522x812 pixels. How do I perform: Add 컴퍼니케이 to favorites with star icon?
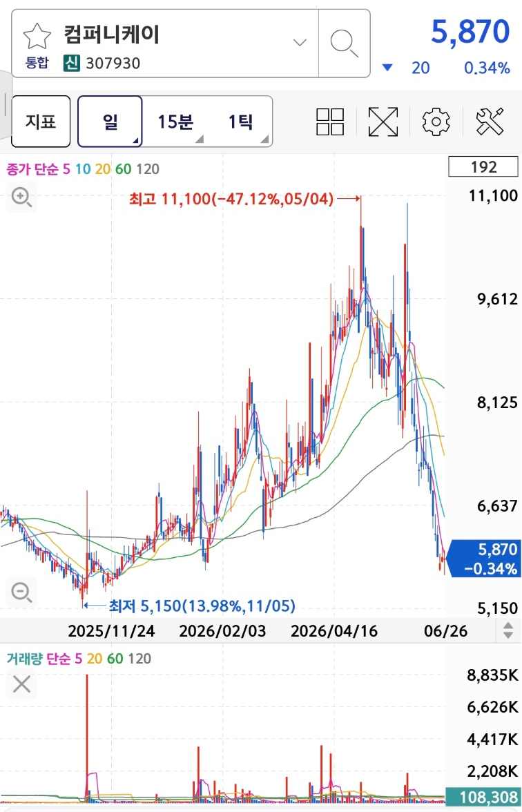37,37
